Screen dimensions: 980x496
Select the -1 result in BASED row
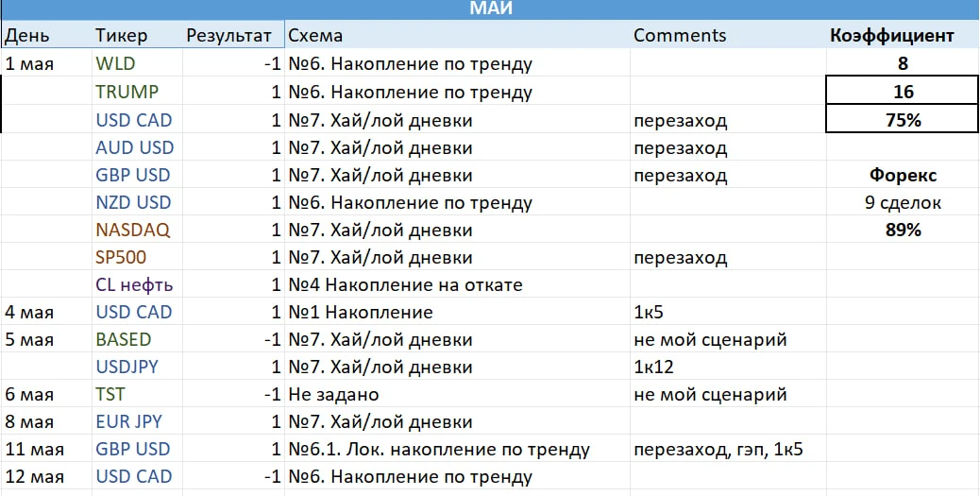click(x=234, y=339)
